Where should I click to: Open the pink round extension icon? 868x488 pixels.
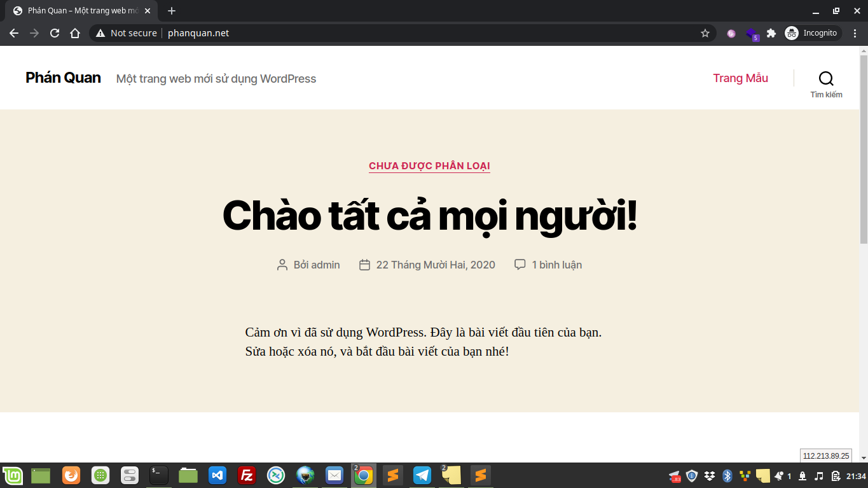731,33
